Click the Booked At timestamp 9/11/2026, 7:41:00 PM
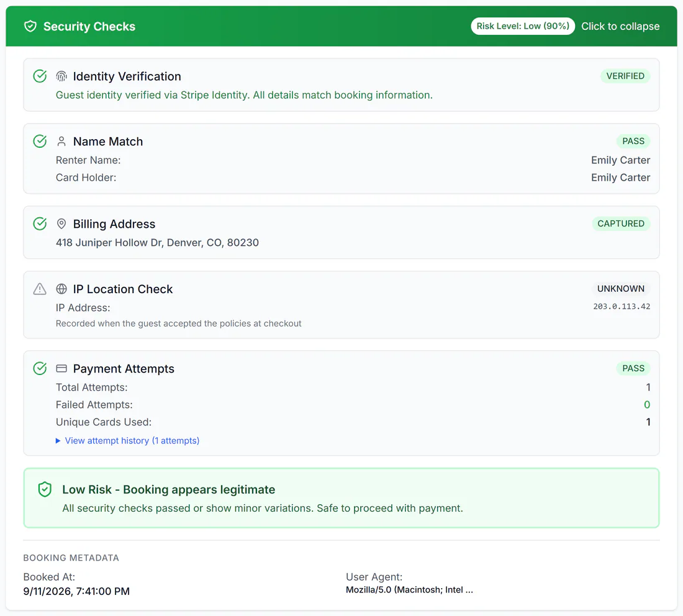 pyautogui.click(x=76, y=592)
